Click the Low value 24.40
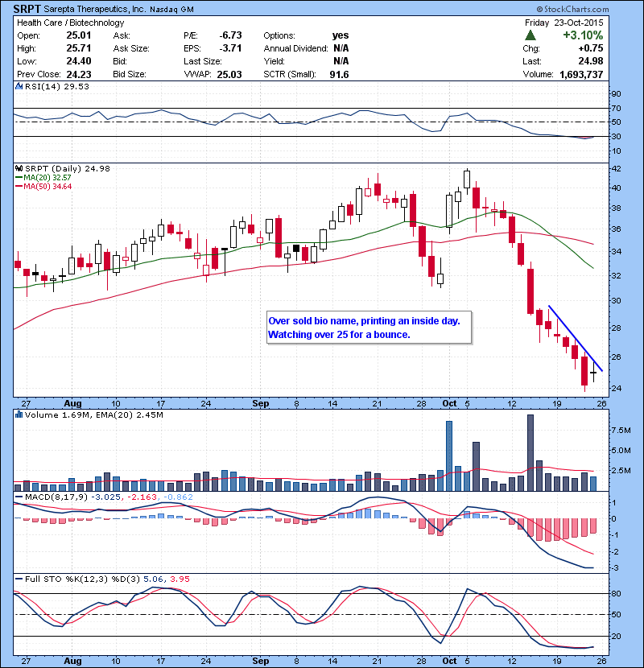Image resolution: width=644 pixels, height=668 pixels. pyautogui.click(x=79, y=61)
